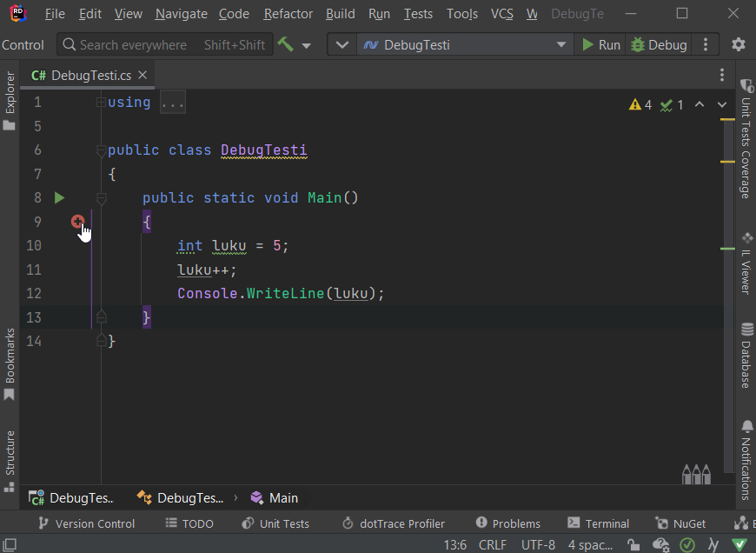Click the build hammer icon
The image size is (756, 553).
285,44
